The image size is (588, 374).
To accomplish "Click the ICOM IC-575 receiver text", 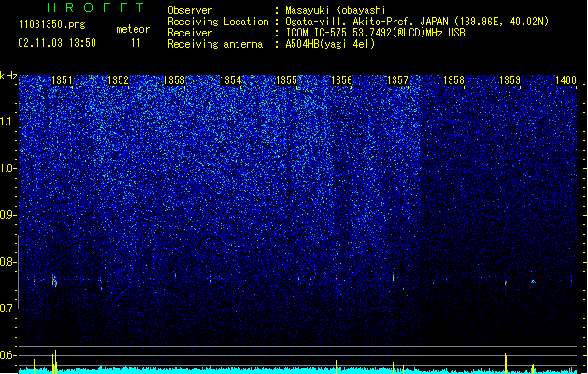I will click(x=375, y=33).
